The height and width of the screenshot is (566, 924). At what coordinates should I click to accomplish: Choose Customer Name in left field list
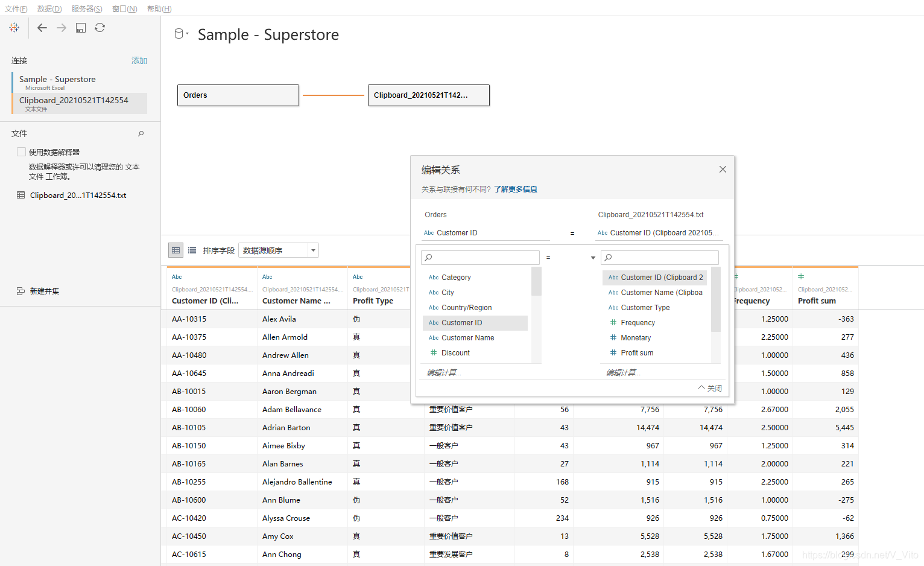[x=475, y=338]
